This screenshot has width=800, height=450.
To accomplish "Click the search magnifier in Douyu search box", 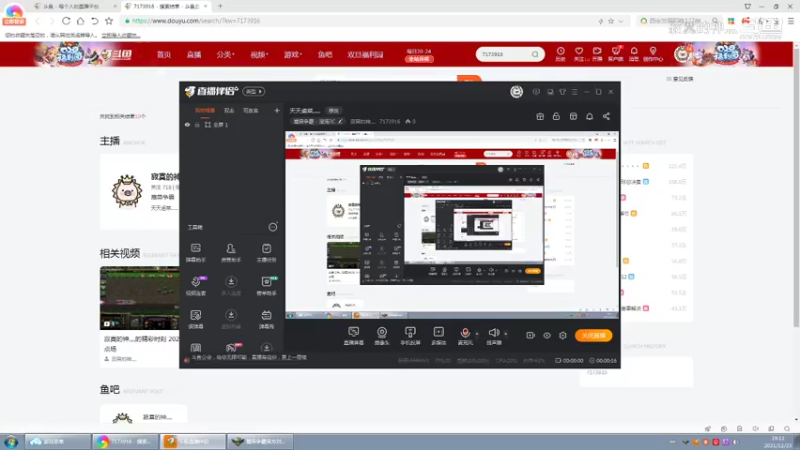I will [x=535, y=54].
